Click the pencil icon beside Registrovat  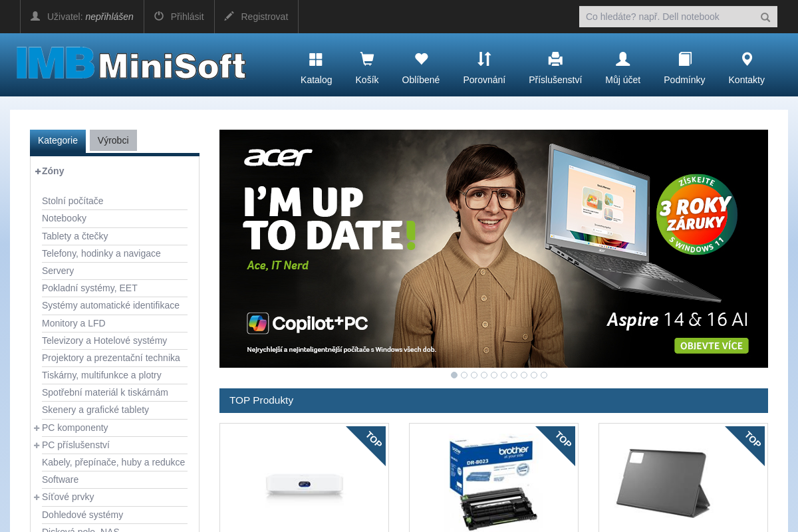229,16
